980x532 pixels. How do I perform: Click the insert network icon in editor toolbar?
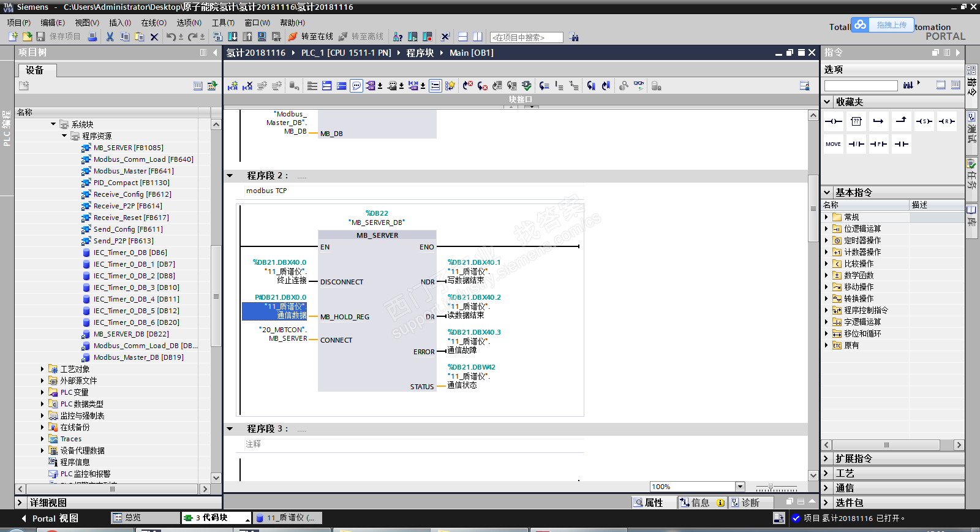(x=233, y=86)
